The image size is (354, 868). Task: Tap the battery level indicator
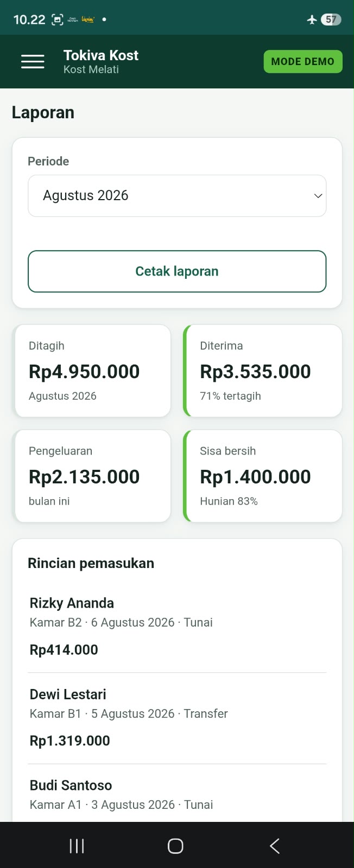[331, 20]
